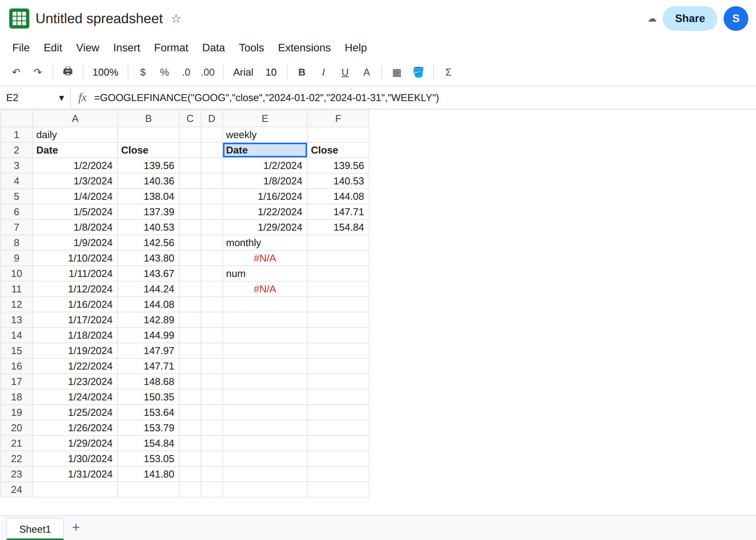Viewport: 756px width, 540px height.
Task: Select the #N/A cell under monthly
Action: 265,258
